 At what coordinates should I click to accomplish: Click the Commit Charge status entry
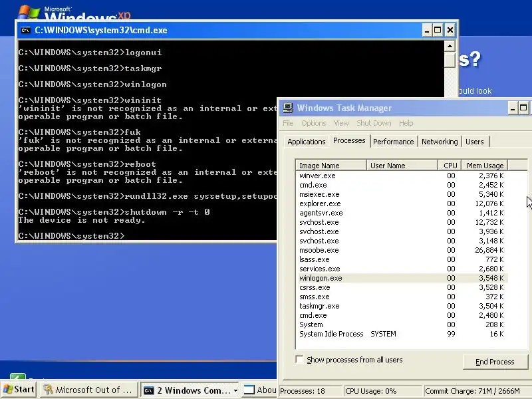point(477,391)
